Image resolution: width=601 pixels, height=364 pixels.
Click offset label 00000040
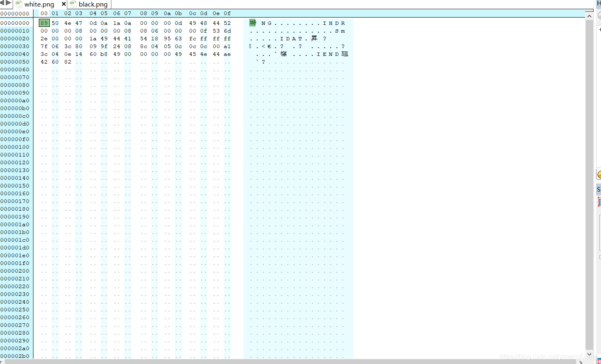point(15,54)
